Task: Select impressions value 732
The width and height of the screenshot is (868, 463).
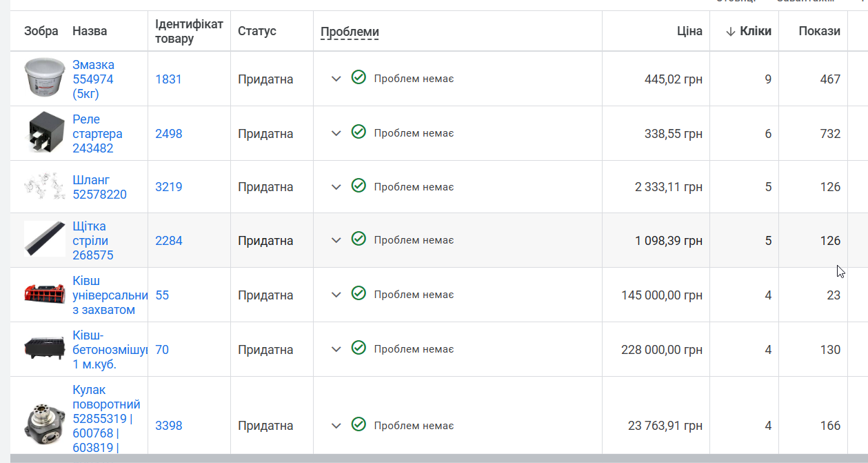Action: (x=830, y=133)
